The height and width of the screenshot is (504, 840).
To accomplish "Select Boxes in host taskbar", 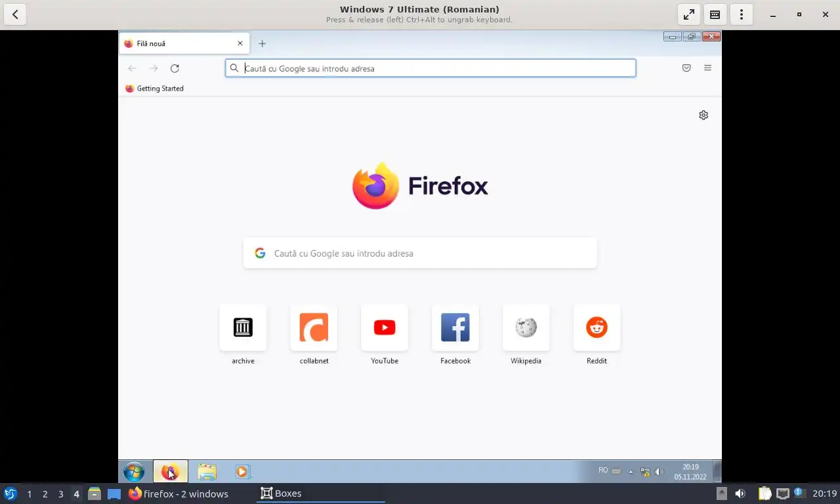I will (321, 493).
